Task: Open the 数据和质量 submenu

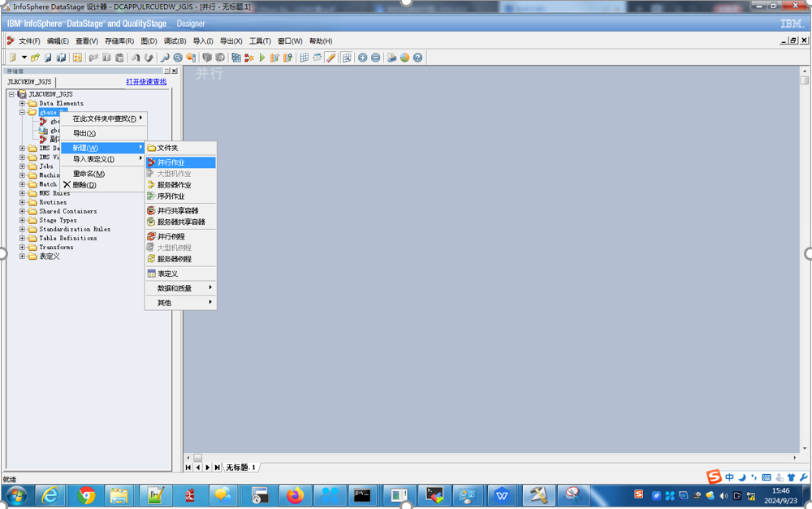Action: point(180,288)
